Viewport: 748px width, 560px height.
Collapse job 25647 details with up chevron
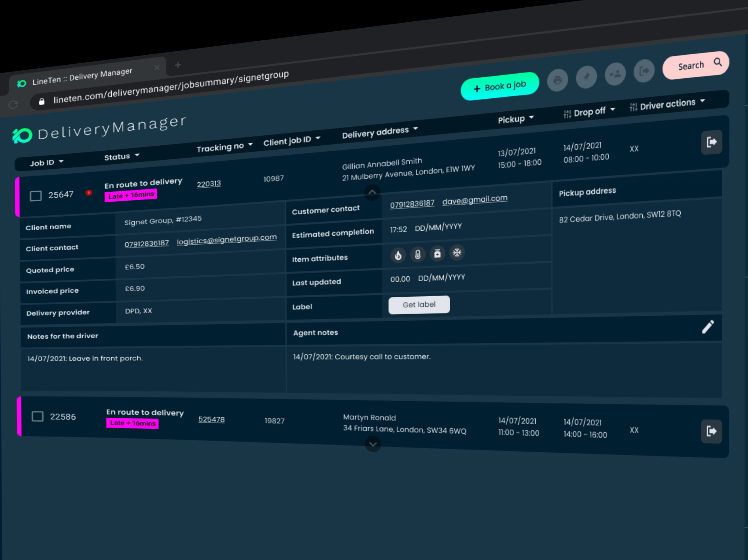[x=372, y=192]
